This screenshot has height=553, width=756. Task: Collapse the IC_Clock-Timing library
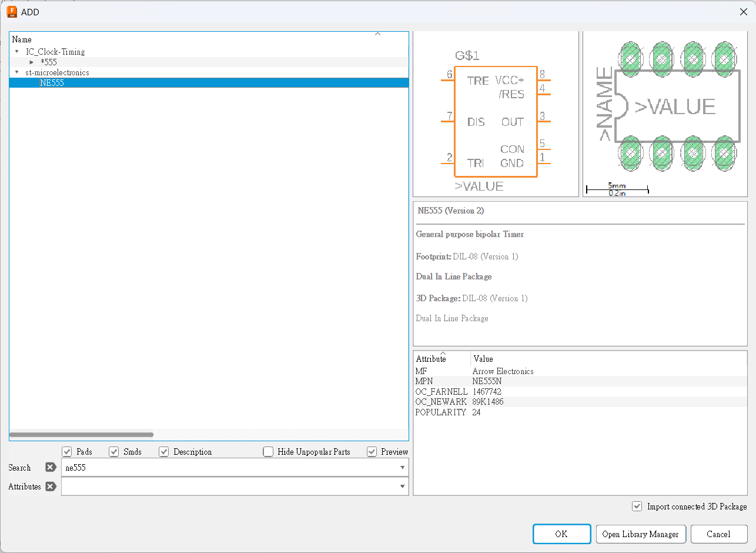click(x=17, y=52)
